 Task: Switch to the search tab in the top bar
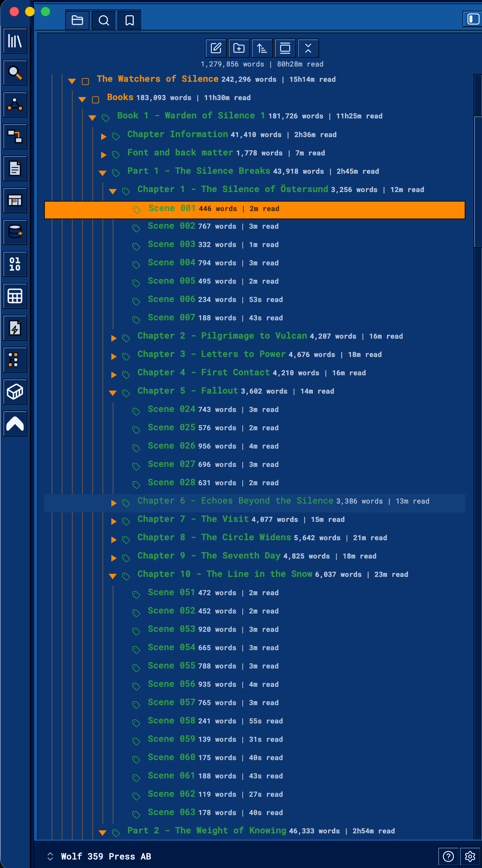pyautogui.click(x=104, y=20)
